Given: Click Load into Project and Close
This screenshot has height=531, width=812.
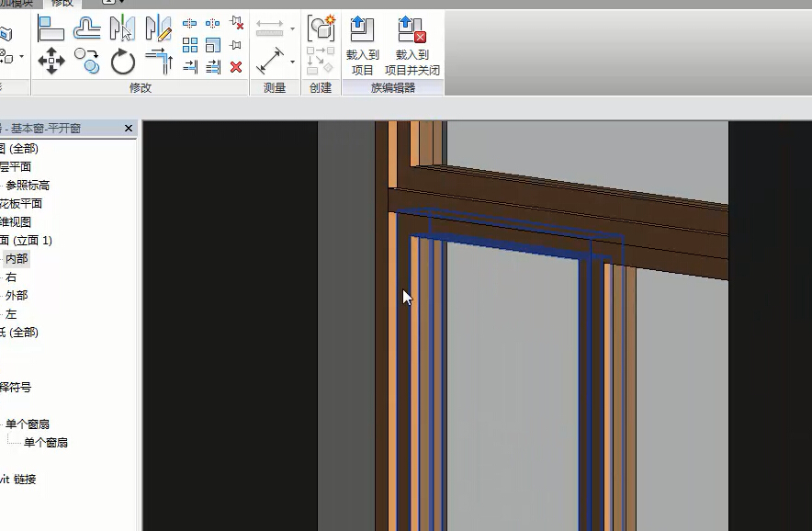Looking at the screenshot, I should [412, 46].
